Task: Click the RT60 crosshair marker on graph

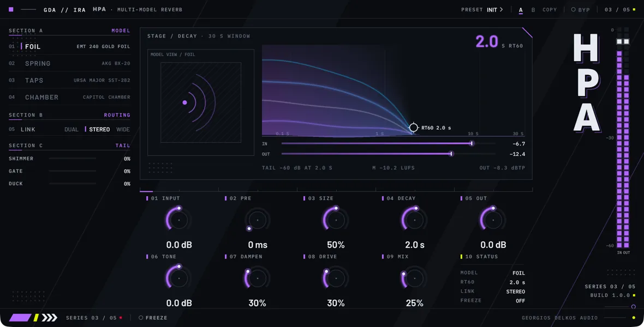Action: pos(414,128)
